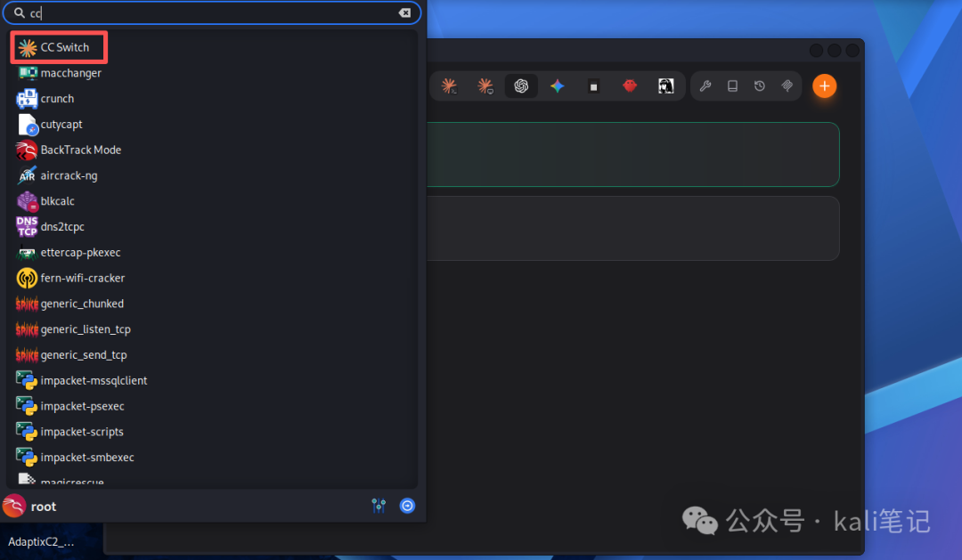Launch impacket-scripts

[212, 433]
